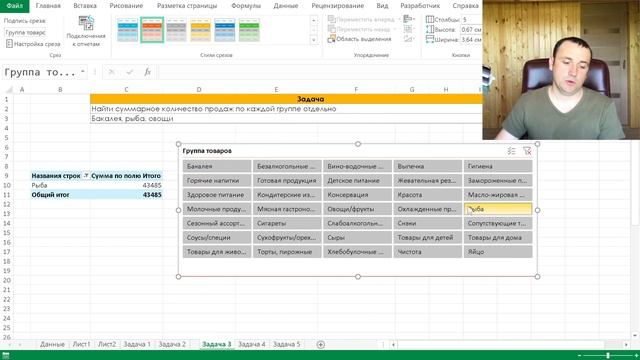
Task: Select Горячие напитки slicer button
Action: [x=217, y=180]
